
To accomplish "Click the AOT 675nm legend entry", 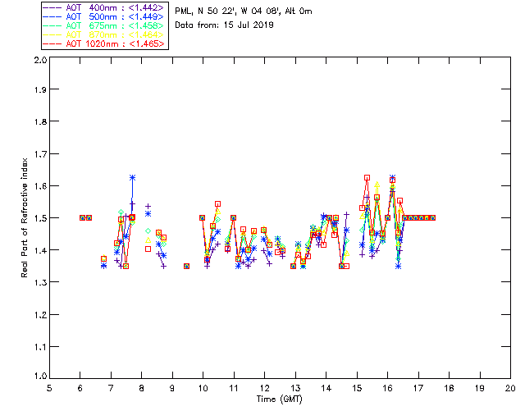I will coord(104,25).
